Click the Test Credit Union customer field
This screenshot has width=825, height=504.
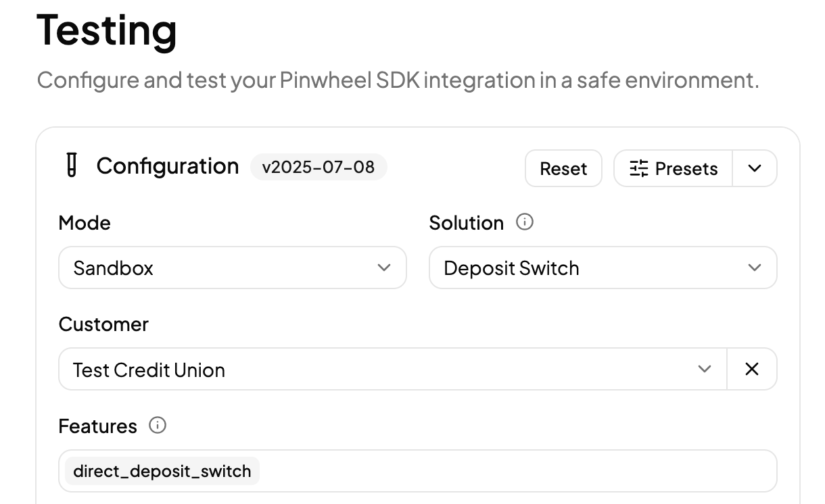pyautogui.click(x=393, y=369)
